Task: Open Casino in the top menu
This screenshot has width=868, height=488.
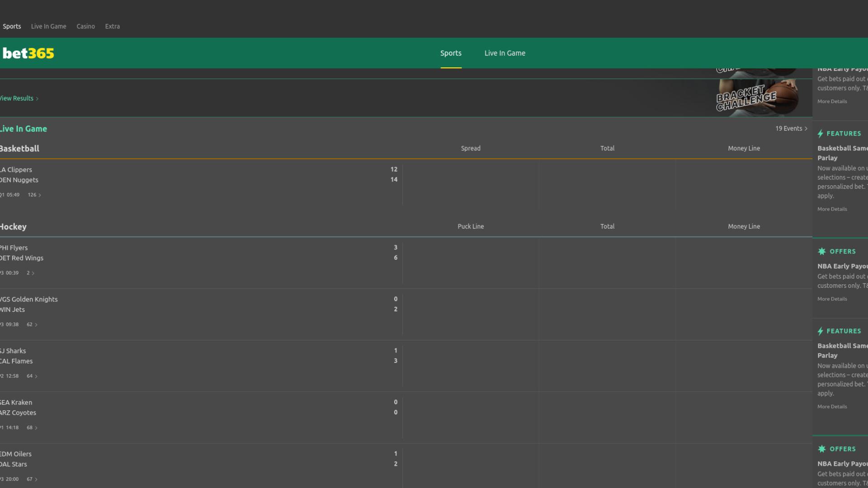Action: pos(85,26)
